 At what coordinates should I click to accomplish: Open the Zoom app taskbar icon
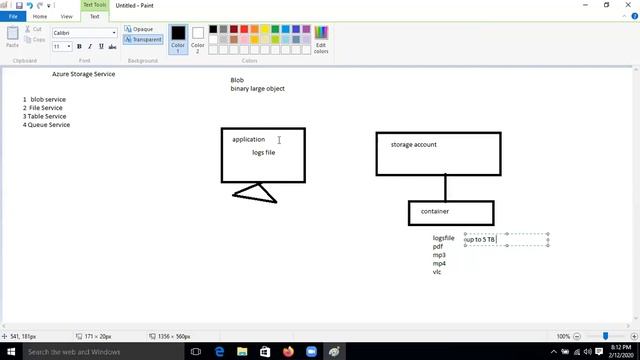311,351
